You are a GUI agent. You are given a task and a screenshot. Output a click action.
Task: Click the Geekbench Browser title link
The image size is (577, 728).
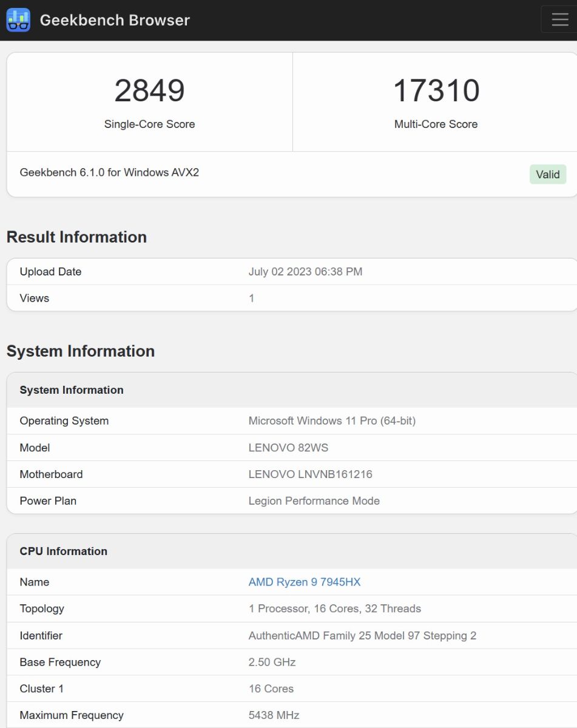115,20
